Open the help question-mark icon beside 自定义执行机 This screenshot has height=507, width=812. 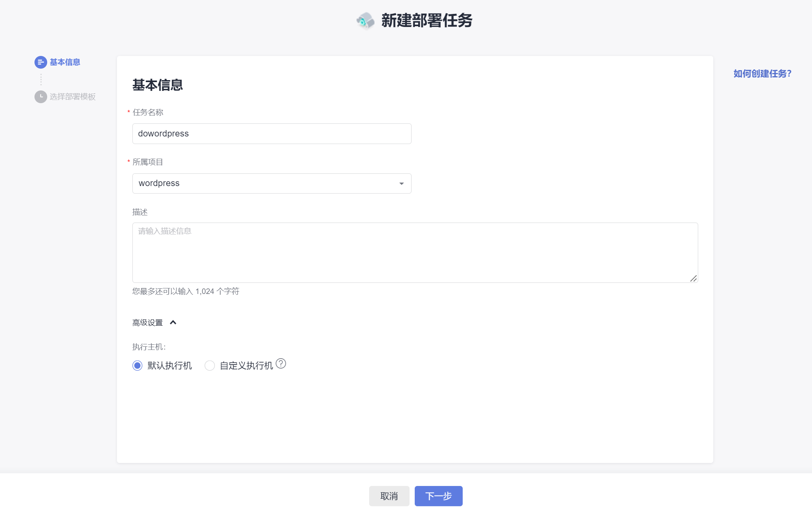[x=281, y=363]
